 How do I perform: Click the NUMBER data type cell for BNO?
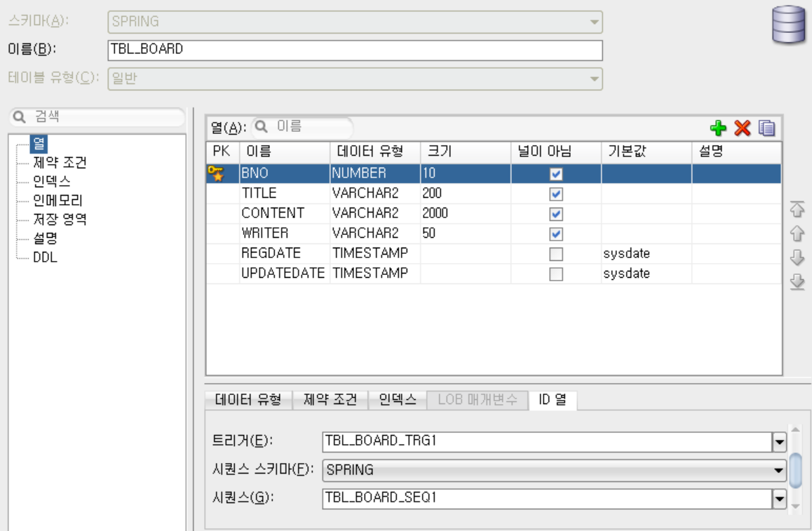pyautogui.click(x=375, y=173)
